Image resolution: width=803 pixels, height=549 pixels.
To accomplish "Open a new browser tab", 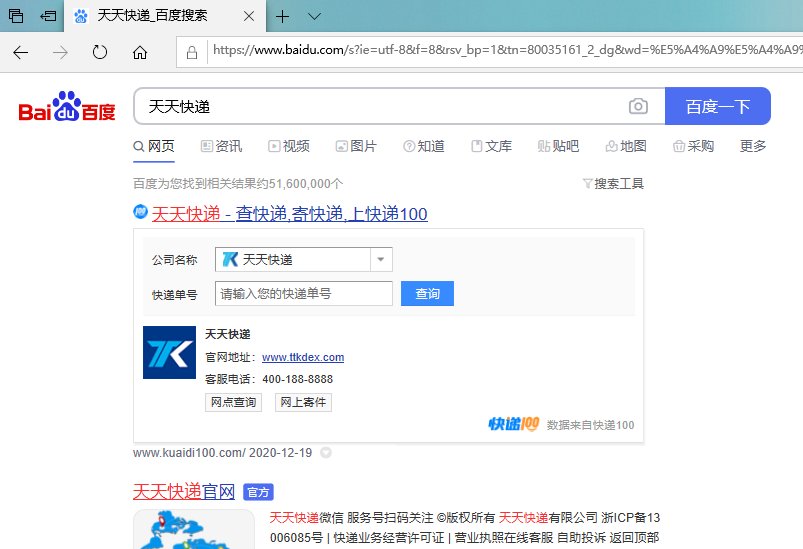I will [282, 16].
